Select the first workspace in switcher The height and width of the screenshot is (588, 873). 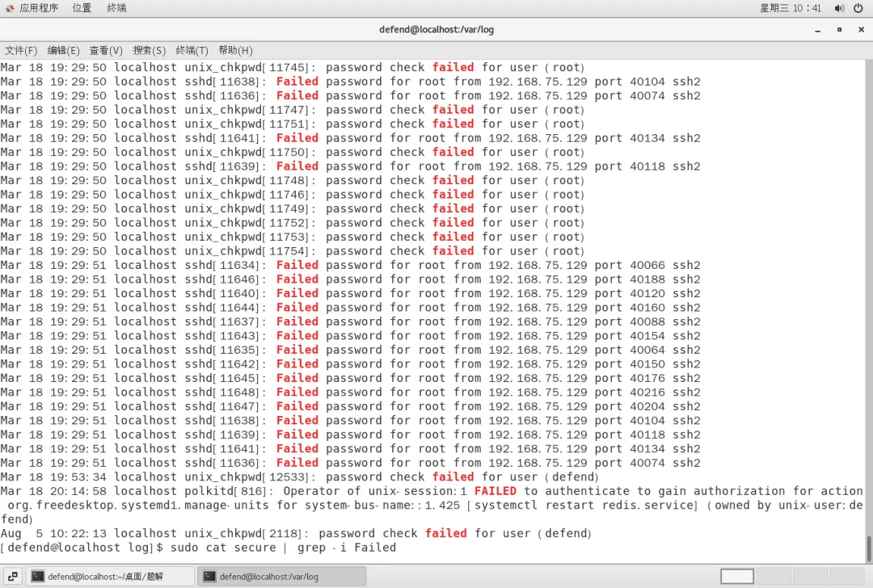coord(737,577)
